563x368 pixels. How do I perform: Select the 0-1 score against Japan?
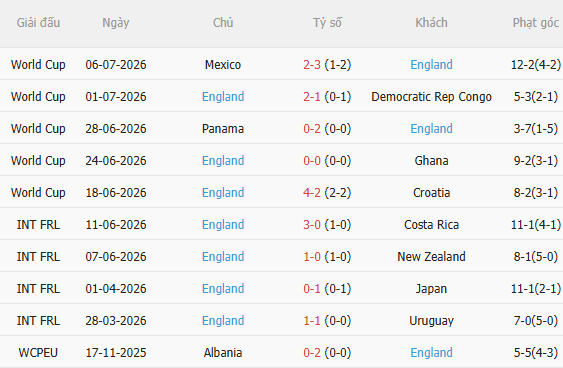click(x=312, y=288)
